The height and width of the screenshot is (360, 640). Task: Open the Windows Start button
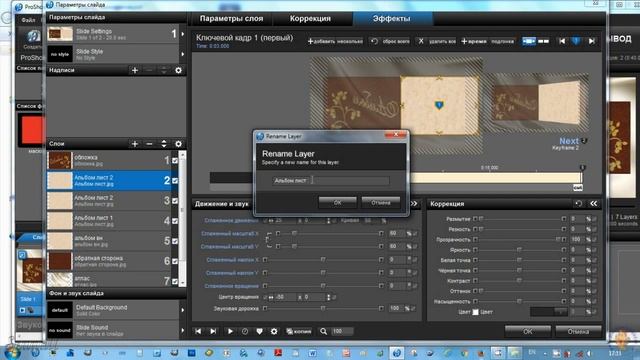[x=11, y=352]
